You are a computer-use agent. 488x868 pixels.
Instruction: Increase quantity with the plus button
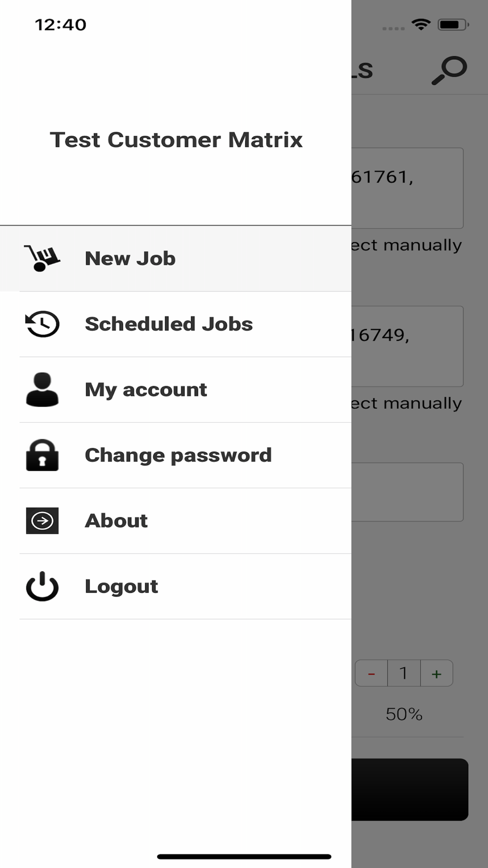pos(437,674)
